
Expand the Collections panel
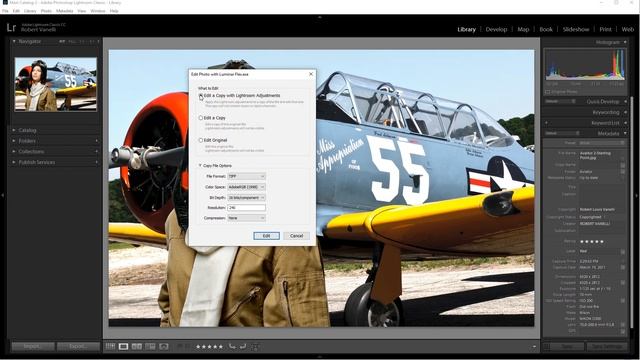[14, 151]
